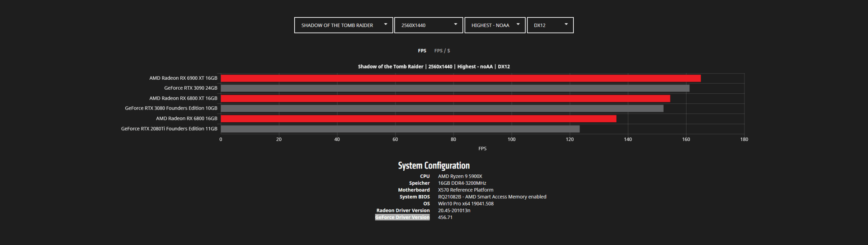Click the '16GB DDR4-3200MHz' memory value
Screen dimensions: 868x245
tap(462, 183)
